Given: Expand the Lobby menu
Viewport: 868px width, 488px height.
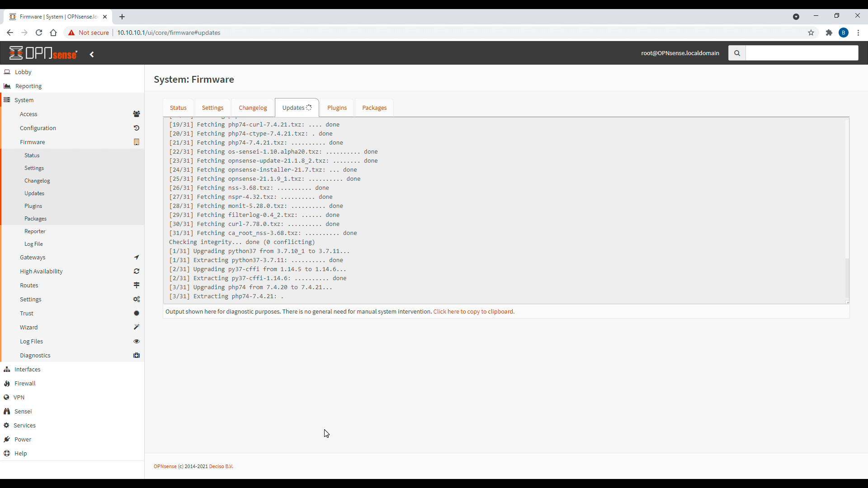Looking at the screenshot, I should click(72, 72).
